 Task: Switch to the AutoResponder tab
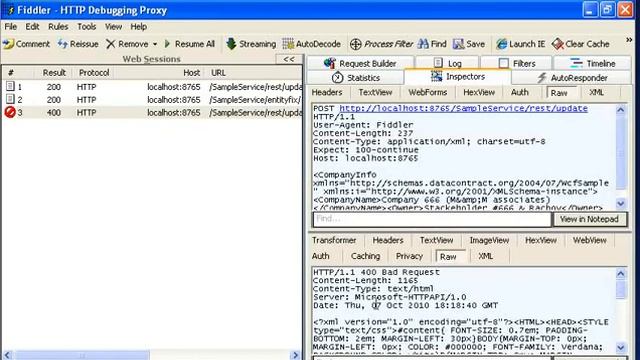(x=572, y=78)
